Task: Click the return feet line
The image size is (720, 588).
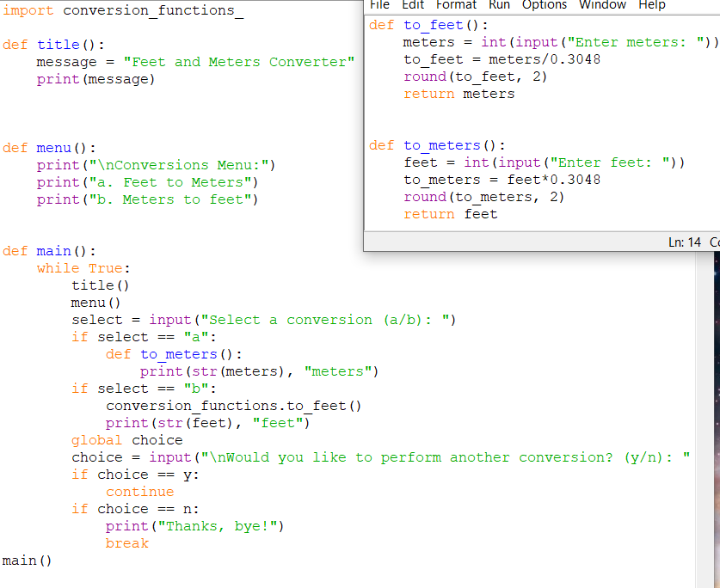Action: [447, 213]
